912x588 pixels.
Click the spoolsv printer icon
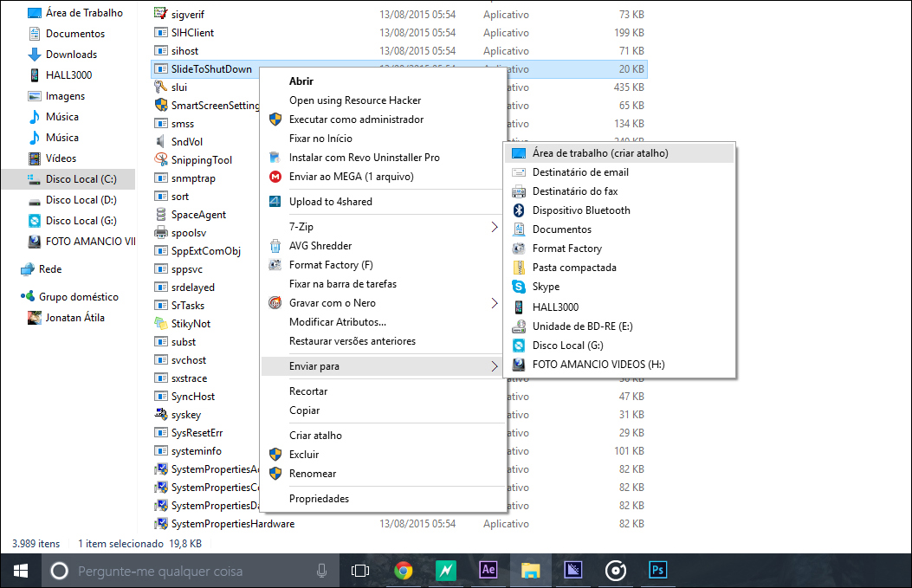click(160, 233)
